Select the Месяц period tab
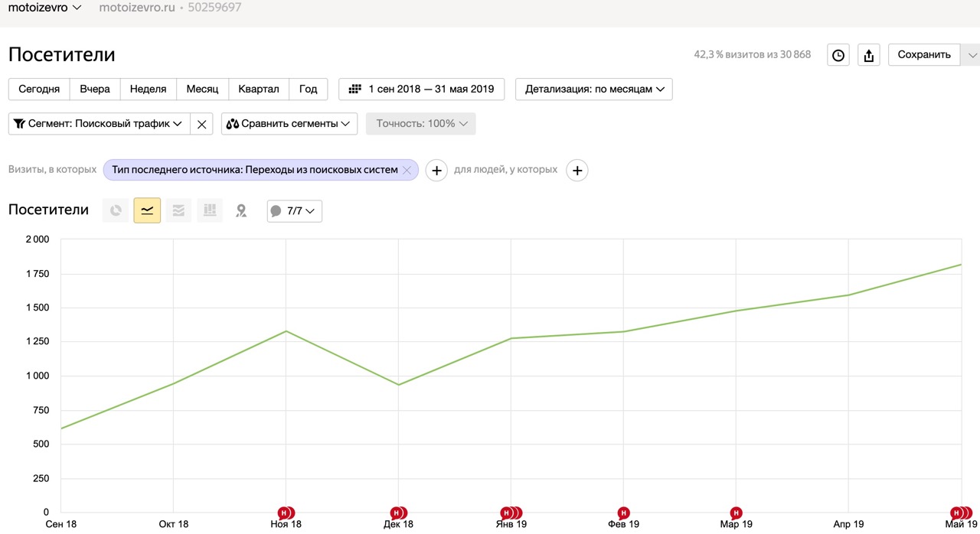980x534 pixels. click(202, 89)
